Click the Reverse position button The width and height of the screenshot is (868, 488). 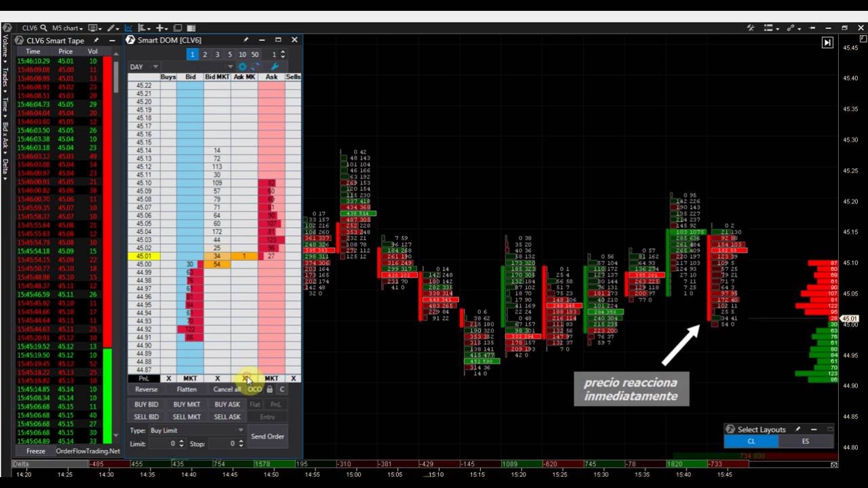pyautogui.click(x=146, y=389)
